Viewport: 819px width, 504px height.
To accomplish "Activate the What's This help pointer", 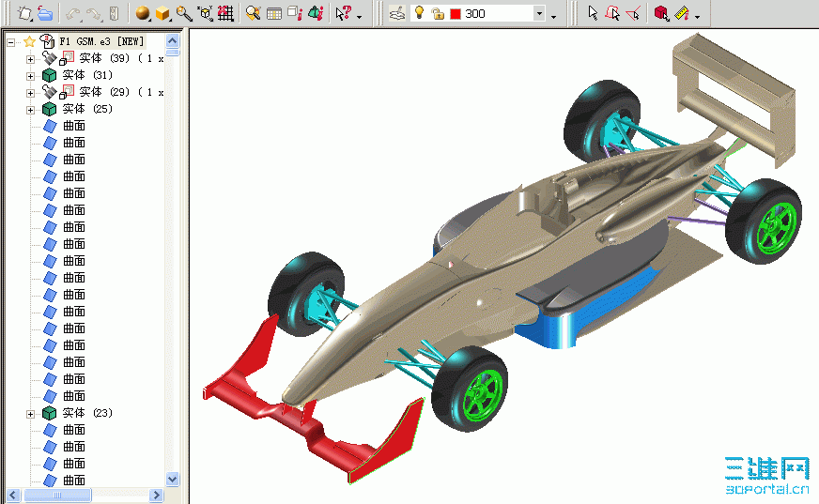I will coord(344,13).
